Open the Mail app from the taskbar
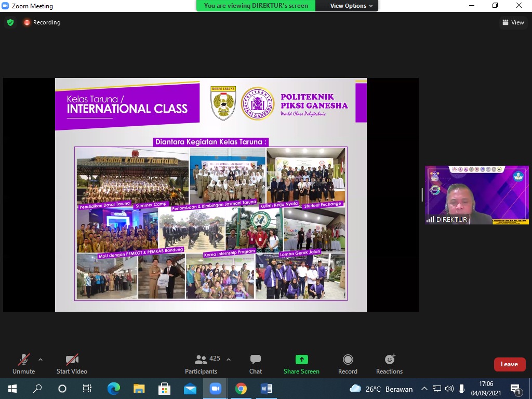 coord(190,389)
